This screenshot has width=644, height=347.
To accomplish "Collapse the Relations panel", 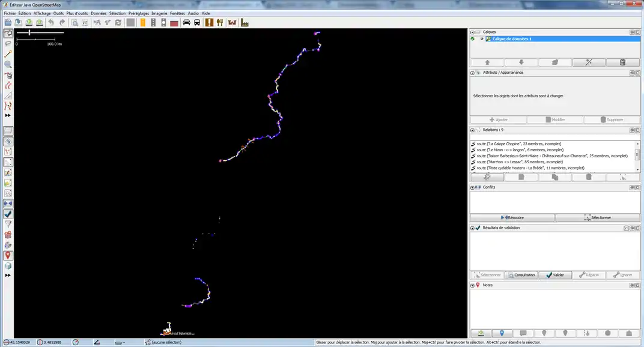I will click(472, 130).
